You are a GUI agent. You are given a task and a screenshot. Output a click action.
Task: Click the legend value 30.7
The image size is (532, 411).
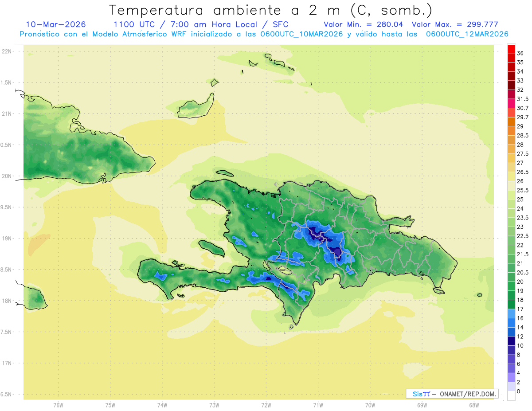(523, 108)
